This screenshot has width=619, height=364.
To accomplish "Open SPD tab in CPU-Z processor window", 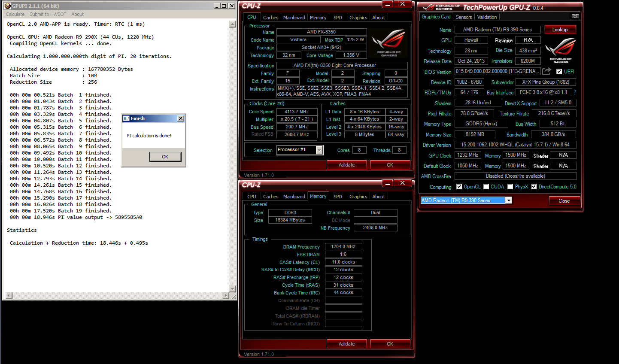I will pos(338,18).
